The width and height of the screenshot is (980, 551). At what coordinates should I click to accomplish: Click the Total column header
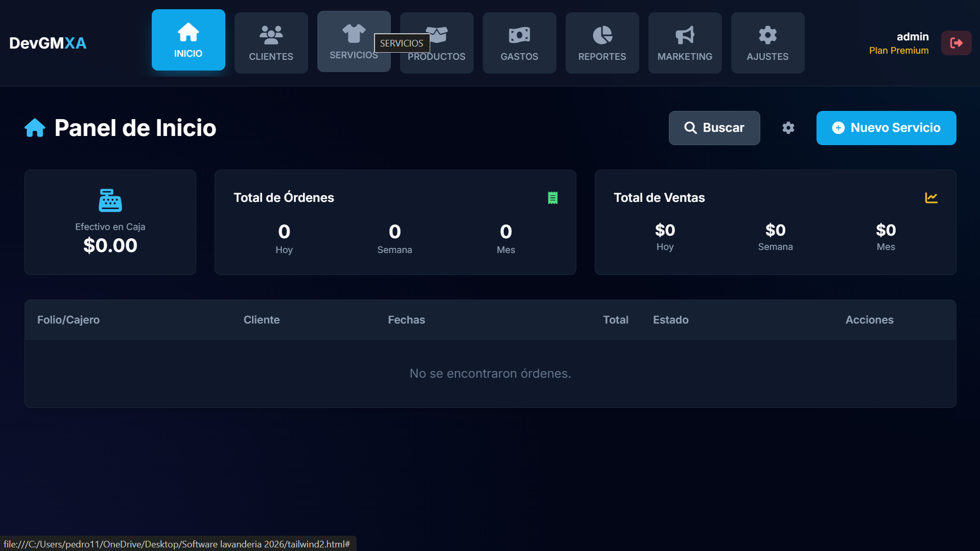pos(616,320)
